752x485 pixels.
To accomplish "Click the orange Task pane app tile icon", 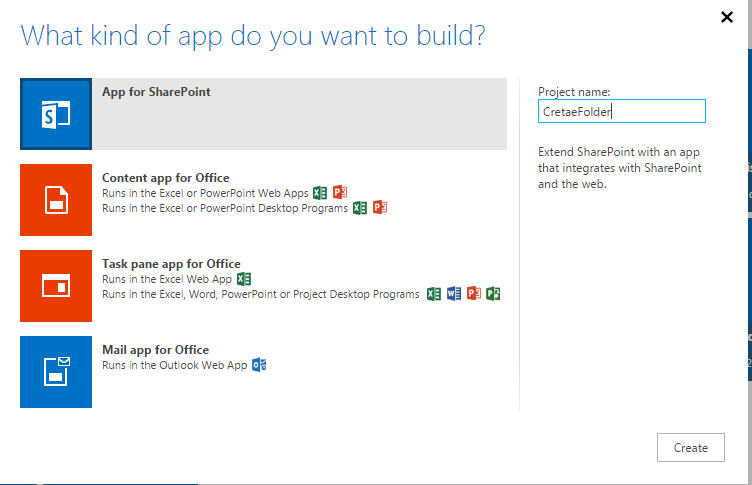I will click(56, 286).
